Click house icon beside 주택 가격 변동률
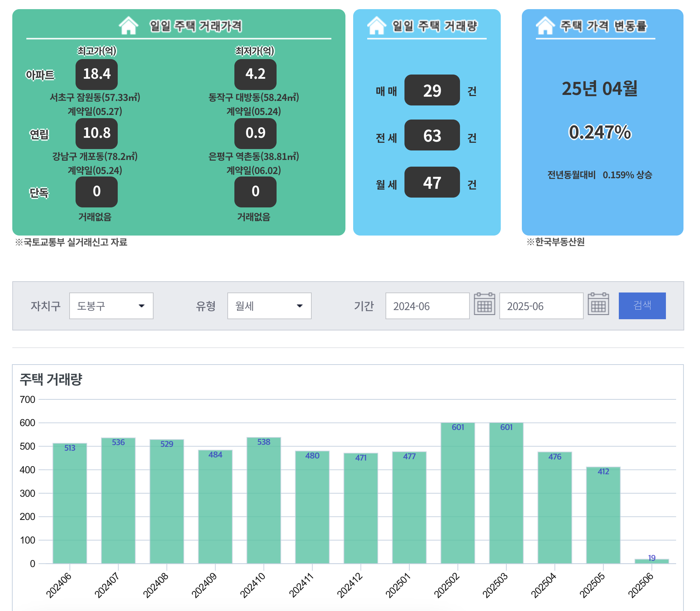700x611 pixels. pos(545,26)
